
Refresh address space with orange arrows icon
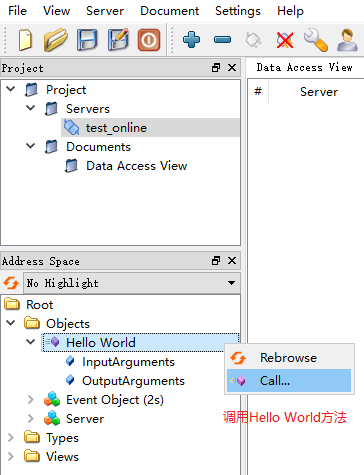coord(11,283)
